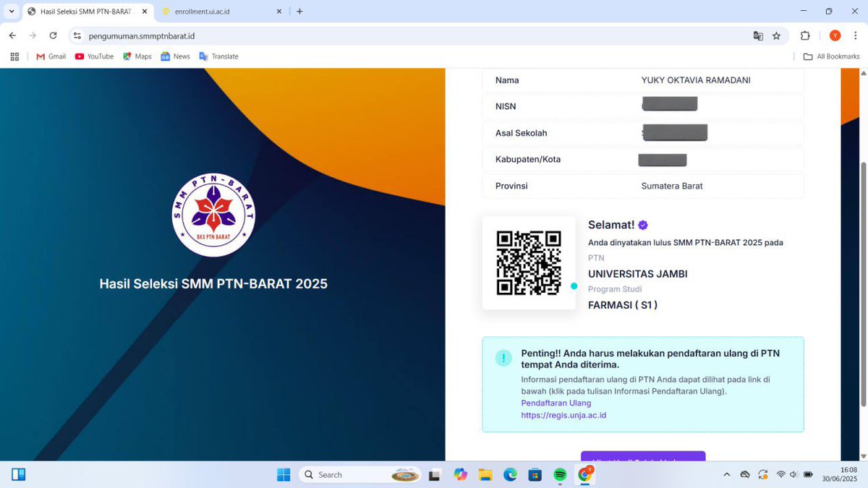
Task: Click the verified badge beside Selamat!
Action: 643,225
